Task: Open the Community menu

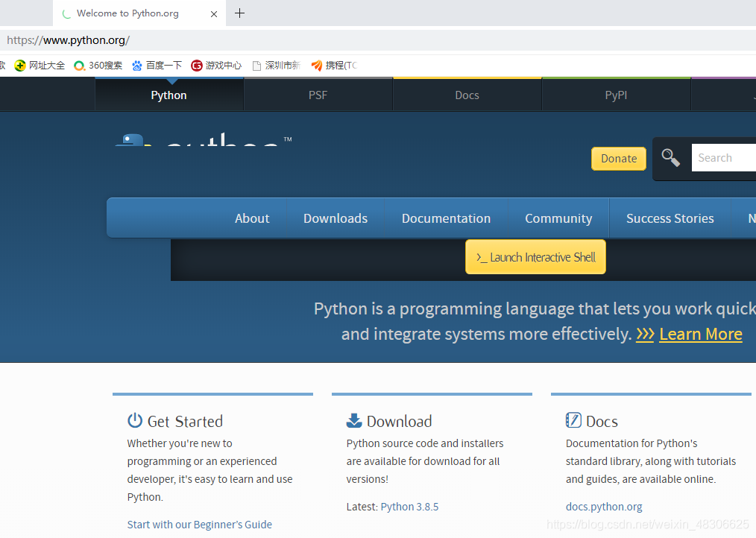Action: pos(558,218)
